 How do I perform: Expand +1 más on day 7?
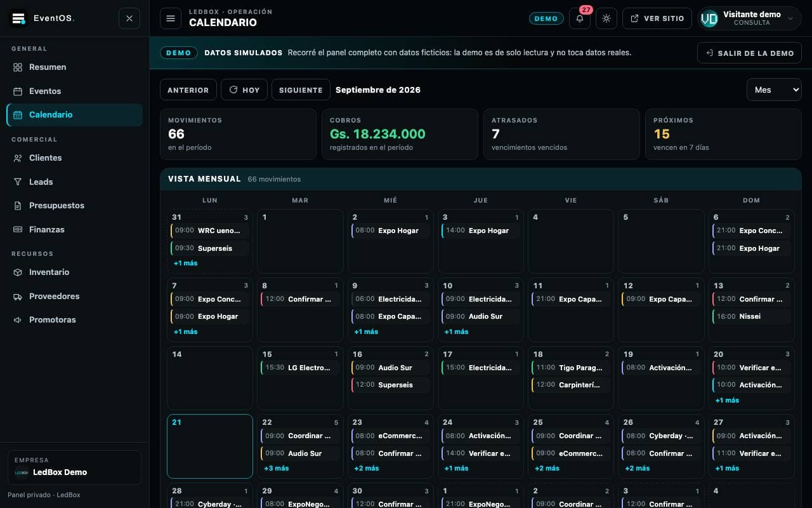[x=185, y=331]
